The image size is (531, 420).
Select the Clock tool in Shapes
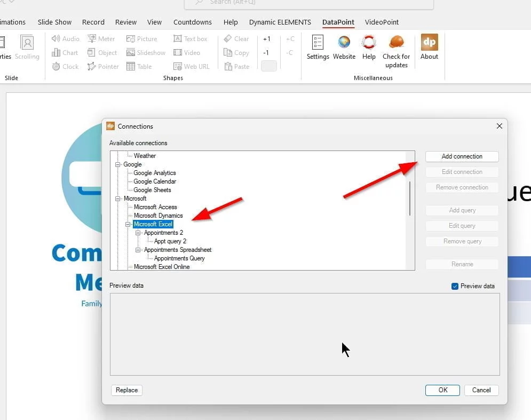[x=65, y=66]
